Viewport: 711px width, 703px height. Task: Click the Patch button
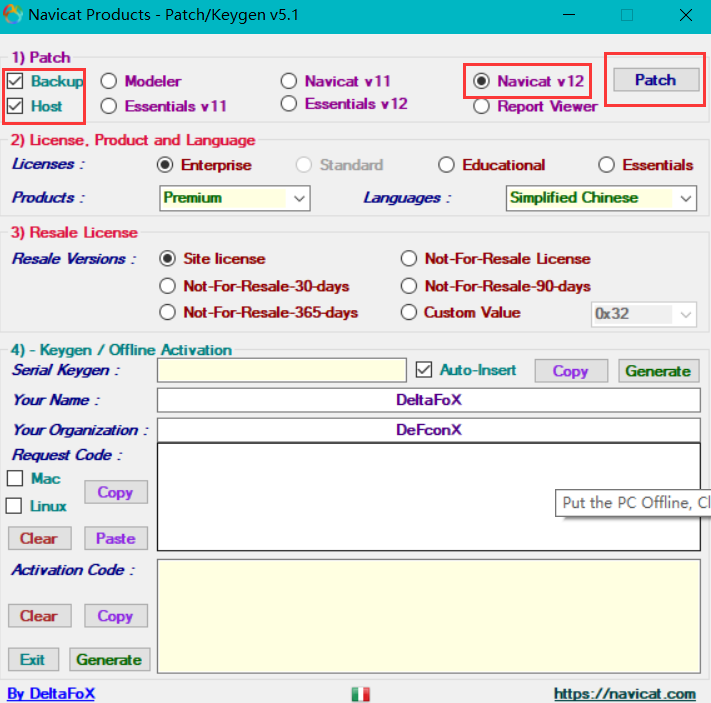[656, 80]
